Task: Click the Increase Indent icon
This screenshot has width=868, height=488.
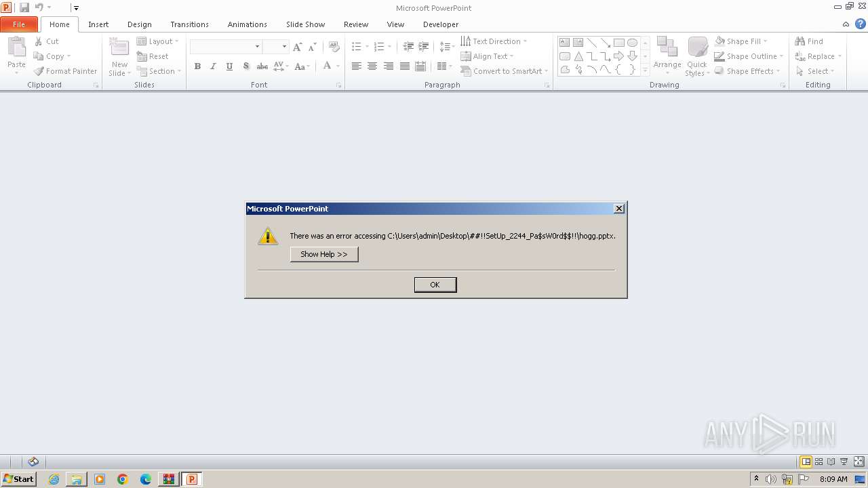Action: 424,47
